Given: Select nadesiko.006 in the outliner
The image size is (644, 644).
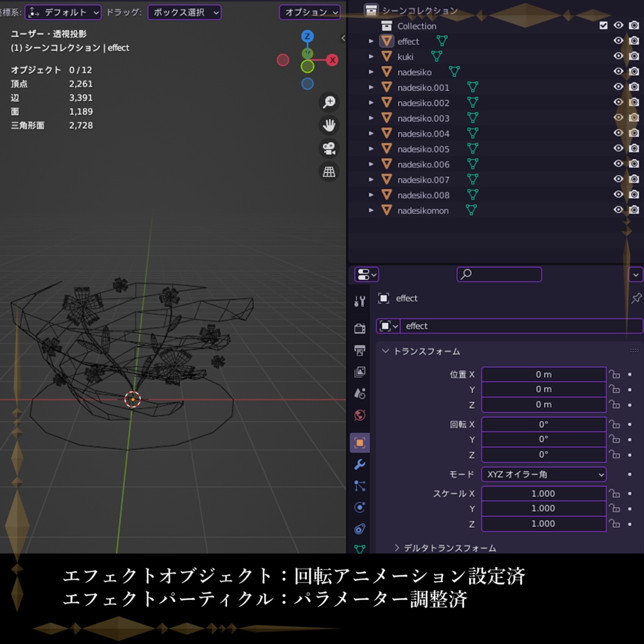Looking at the screenshot, I should pyautogui.click(x=423, y=164).
